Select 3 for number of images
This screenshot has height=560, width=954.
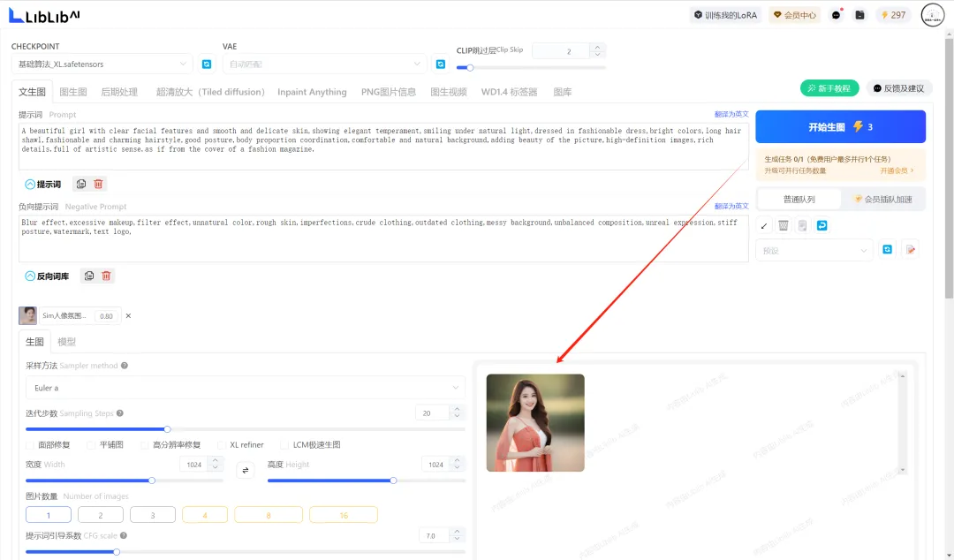pos(153,515)
